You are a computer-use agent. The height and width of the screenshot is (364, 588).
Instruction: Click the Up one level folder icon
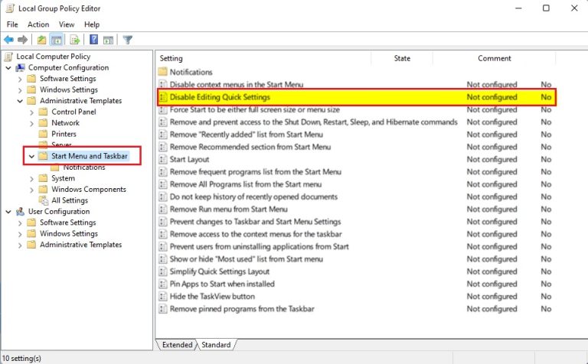tap(41, 39)
